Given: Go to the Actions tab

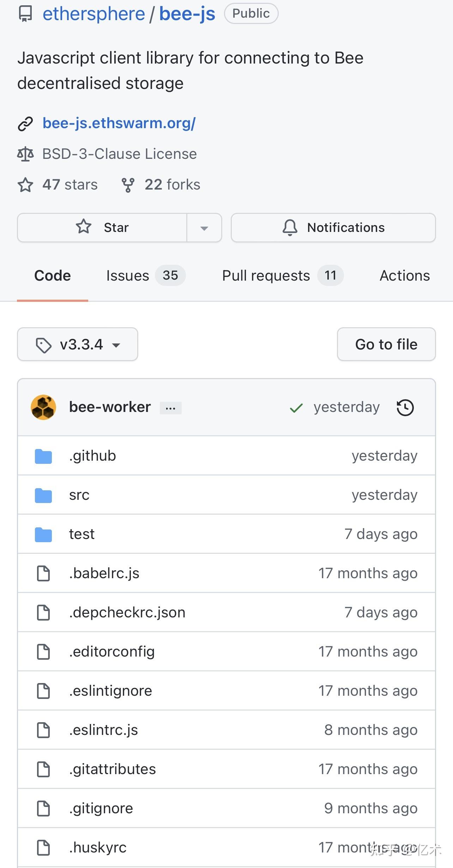Looking at the screenshot, I should coord(404,276).
